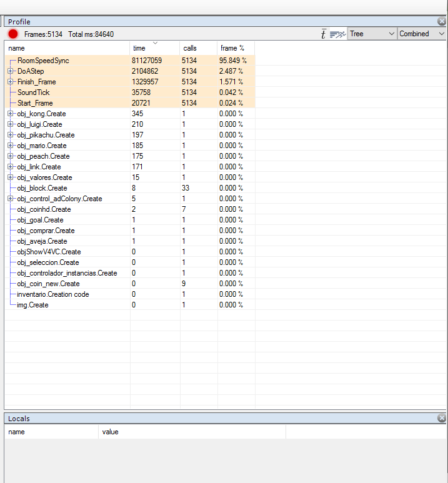Select the obj_block.Create row
Screen dimensions: 448x483
point(130,188)
